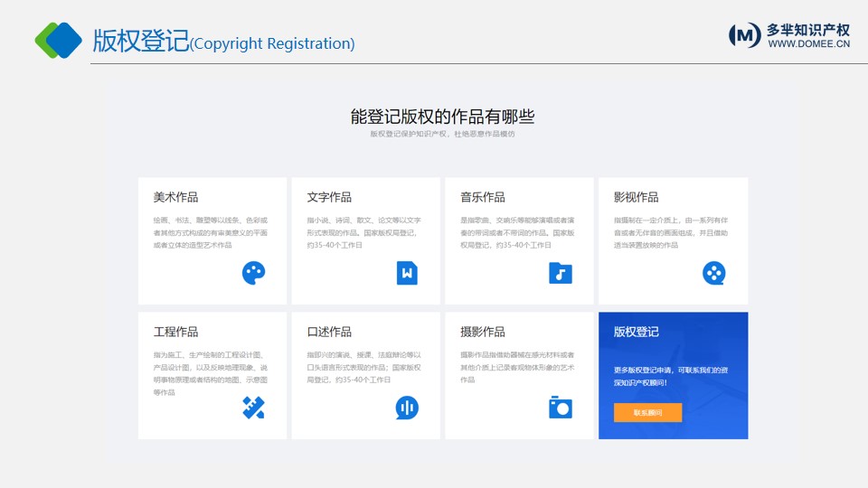The width and height of the screenshot is (868, 488).
Task: Select the 摄影作品 card title
Action: (x=483, y=332)
